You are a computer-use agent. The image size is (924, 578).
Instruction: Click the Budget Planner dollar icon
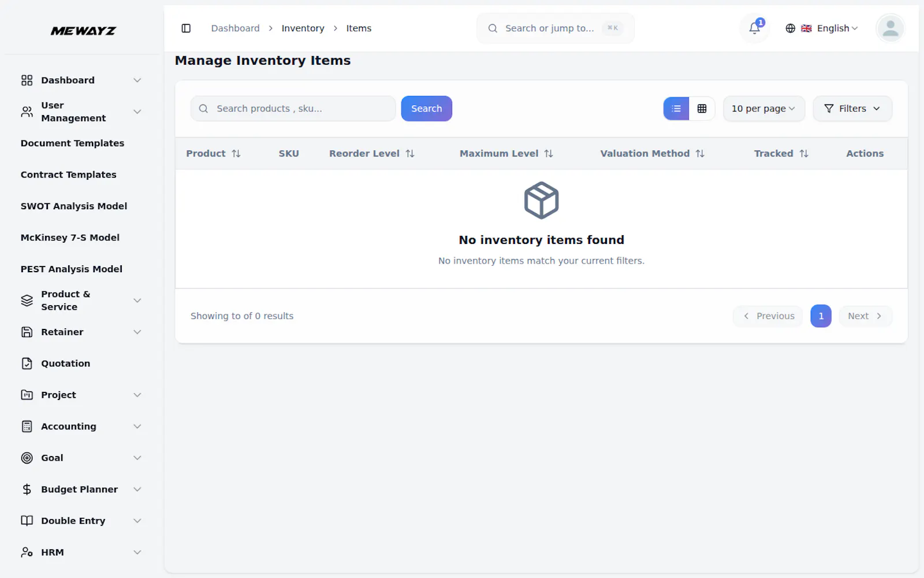pos(27,490)
